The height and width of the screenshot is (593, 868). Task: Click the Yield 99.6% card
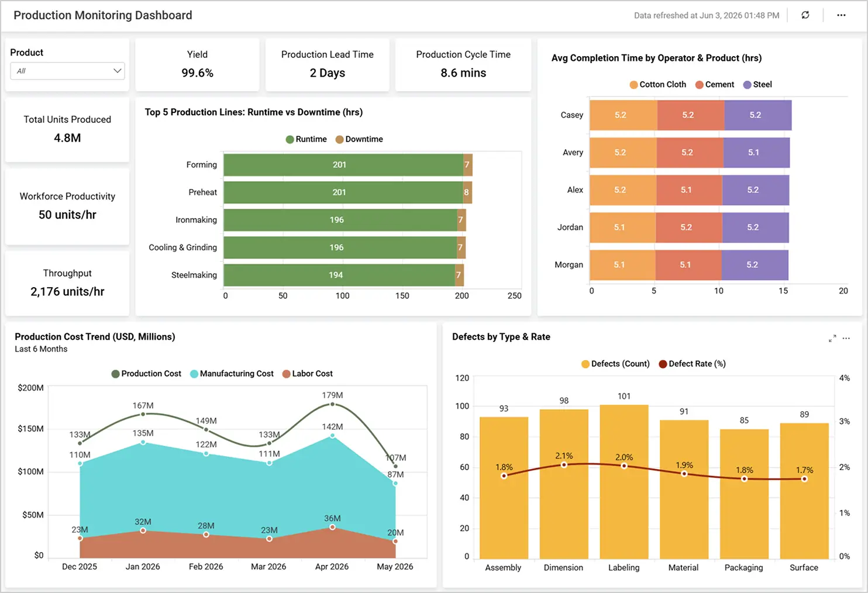click(197, 64)
